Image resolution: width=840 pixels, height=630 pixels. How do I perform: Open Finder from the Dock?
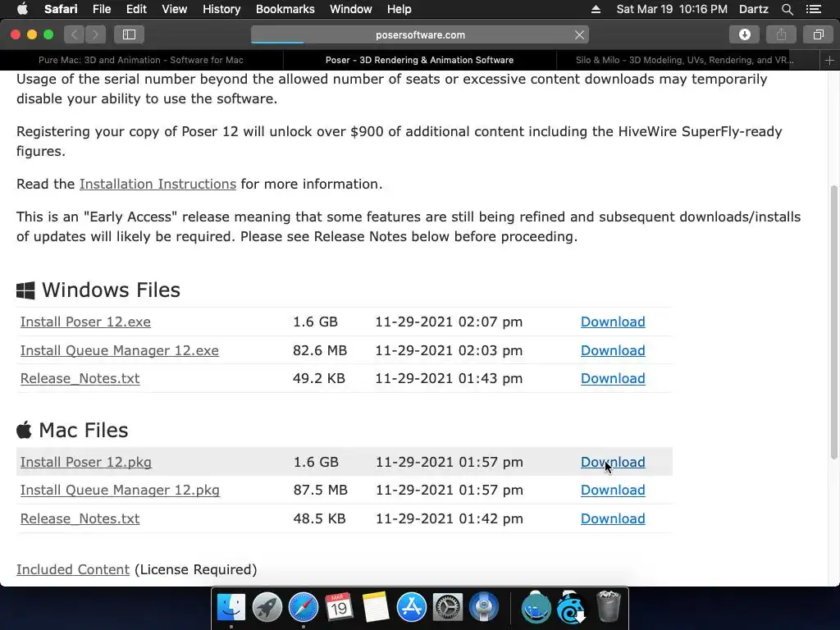click(x=231, y=608)
